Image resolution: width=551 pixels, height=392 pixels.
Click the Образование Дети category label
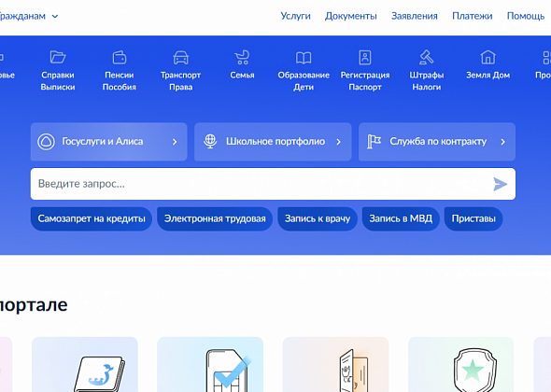[x=304, y=81]
